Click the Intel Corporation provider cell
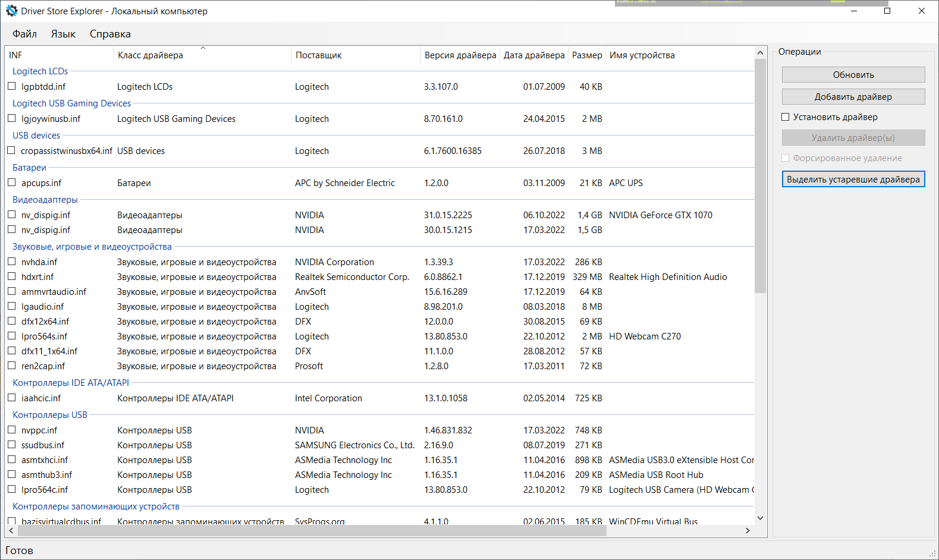The height and width of the screenshot is (560, 939). 328,398
